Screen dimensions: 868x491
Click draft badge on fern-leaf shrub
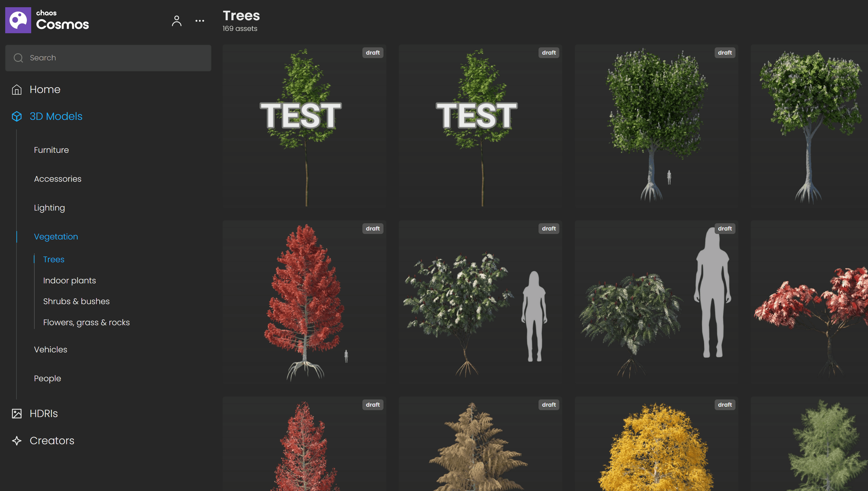coord(725,229)
